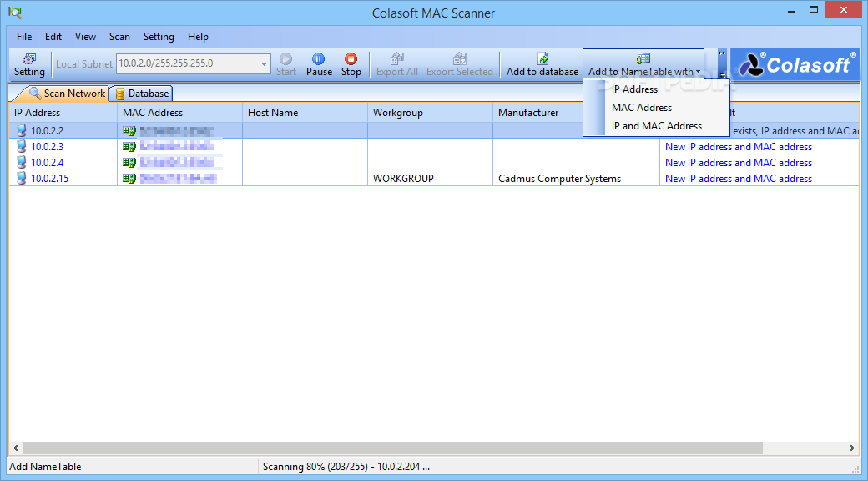Screen dimensions: 868x481
Task: Open the Edit menu
Action: click(53, 37)
